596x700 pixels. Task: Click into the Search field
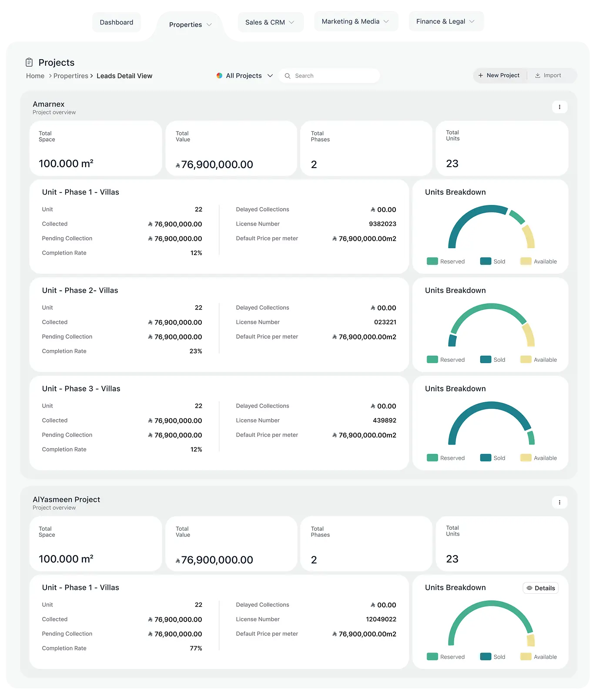tap(329, 76)
